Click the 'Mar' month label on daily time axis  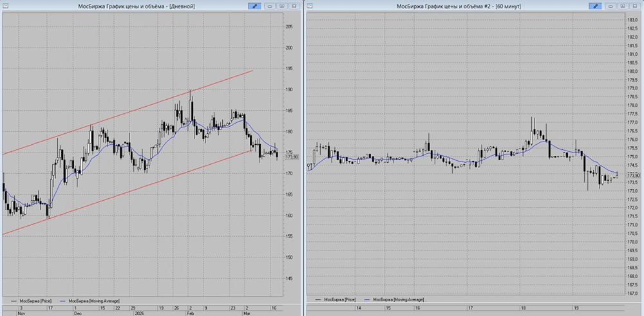coord(247,313)
